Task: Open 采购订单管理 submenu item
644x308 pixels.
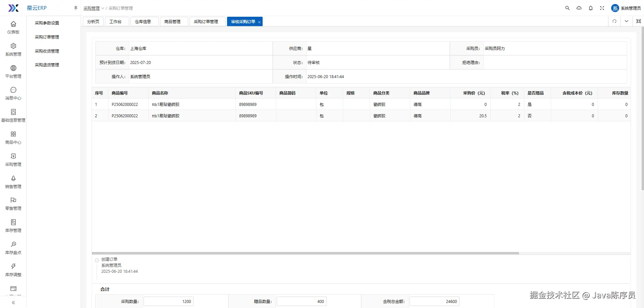Action: [x=47, y=37]
